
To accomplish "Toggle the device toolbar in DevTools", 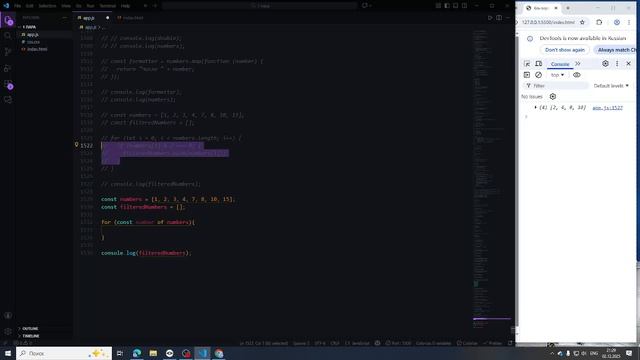I will (539, 64).
